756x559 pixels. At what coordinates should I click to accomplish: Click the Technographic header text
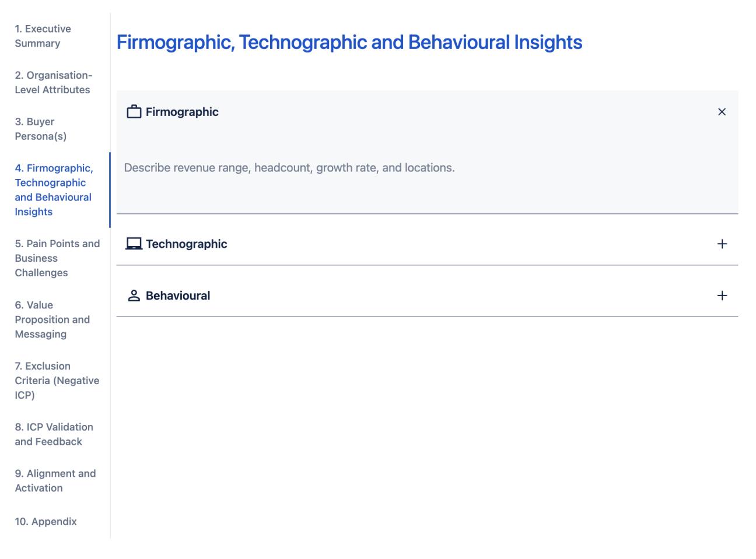click(188, 244)
